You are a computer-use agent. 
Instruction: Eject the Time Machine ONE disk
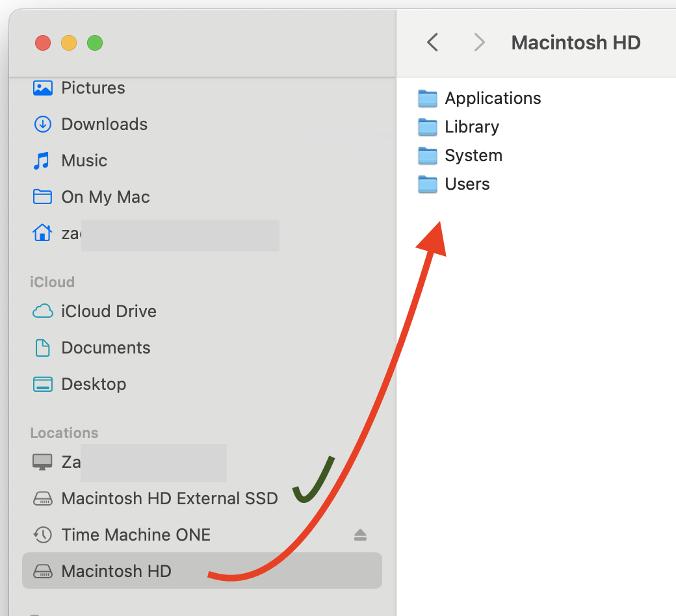[361, 535]
